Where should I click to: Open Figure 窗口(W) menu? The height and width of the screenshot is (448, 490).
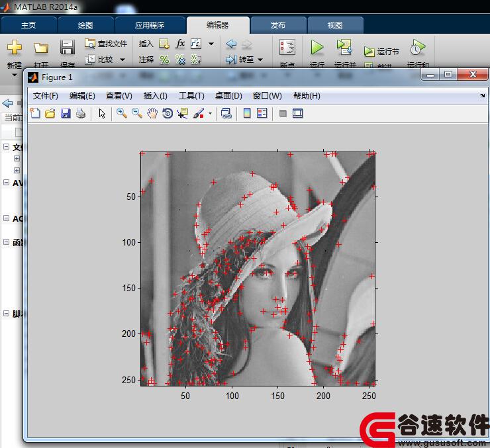coord(267,96)
